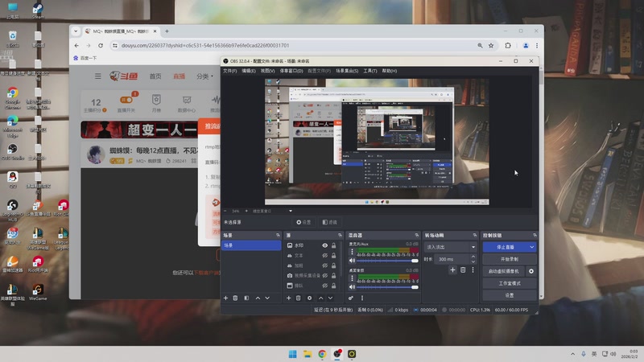Image resolution: width=644 pixels, height=362 pixels.
Task: Open browser extensions puzzle icon
Action: point(508,46)
